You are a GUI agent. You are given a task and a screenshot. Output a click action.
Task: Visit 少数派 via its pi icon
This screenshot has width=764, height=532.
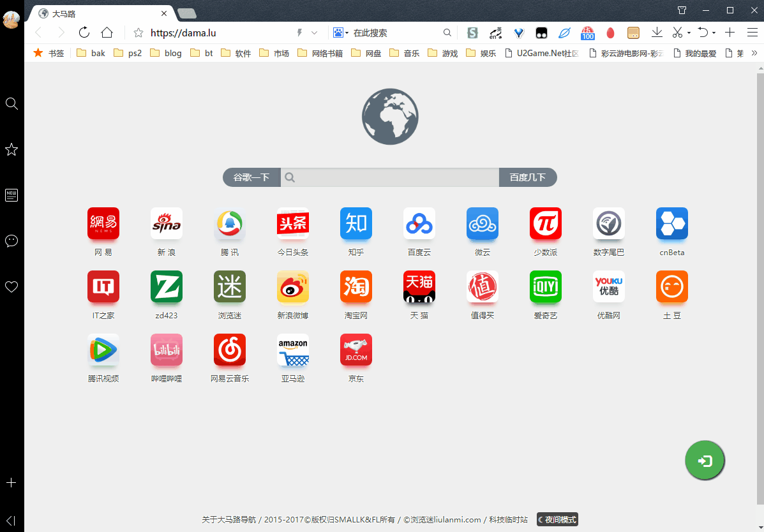tap(546, 224)
